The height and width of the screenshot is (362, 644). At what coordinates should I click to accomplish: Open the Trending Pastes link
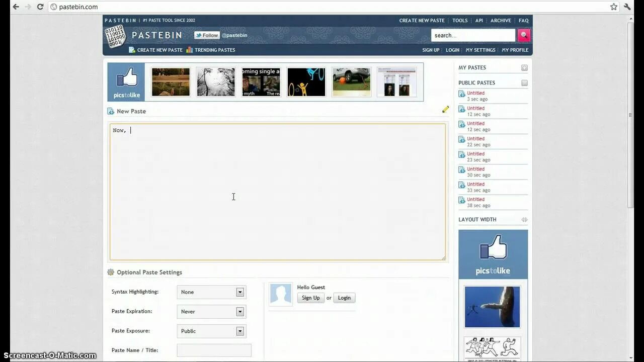215,50
